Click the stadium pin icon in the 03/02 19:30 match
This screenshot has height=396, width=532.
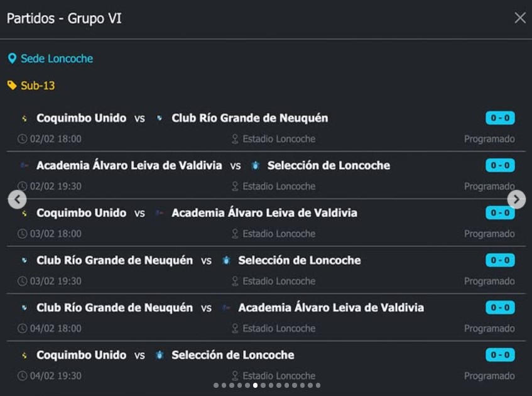(x=236, y=281)
